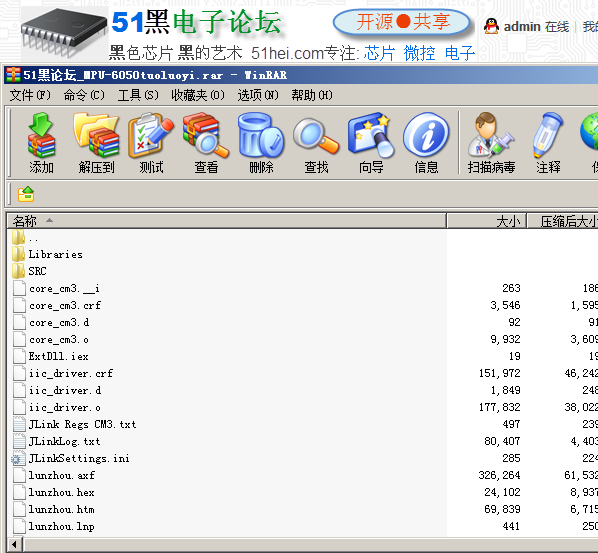The height and width of the screenshot is (553, 598).
Task: Click the iic_driver.o file icon
Action: [x=19, y=407]
